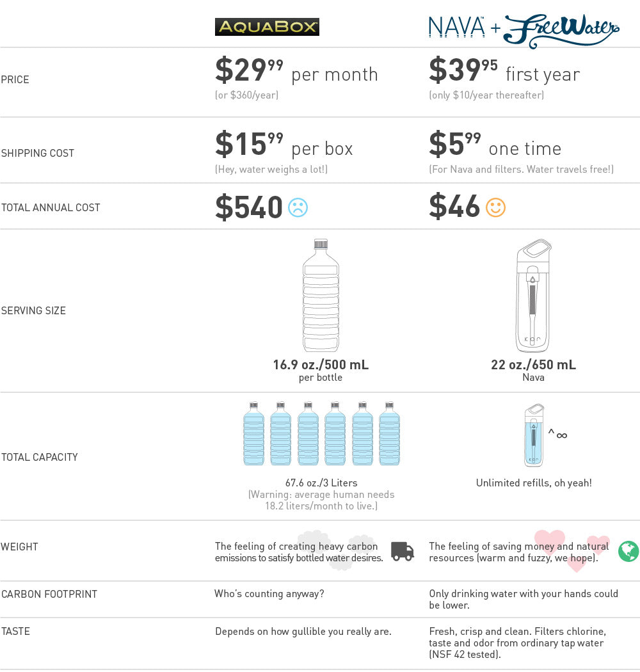The image size is (640, 672).
Task: Click the last blue water bottle in row
Action: pos(389,433)
